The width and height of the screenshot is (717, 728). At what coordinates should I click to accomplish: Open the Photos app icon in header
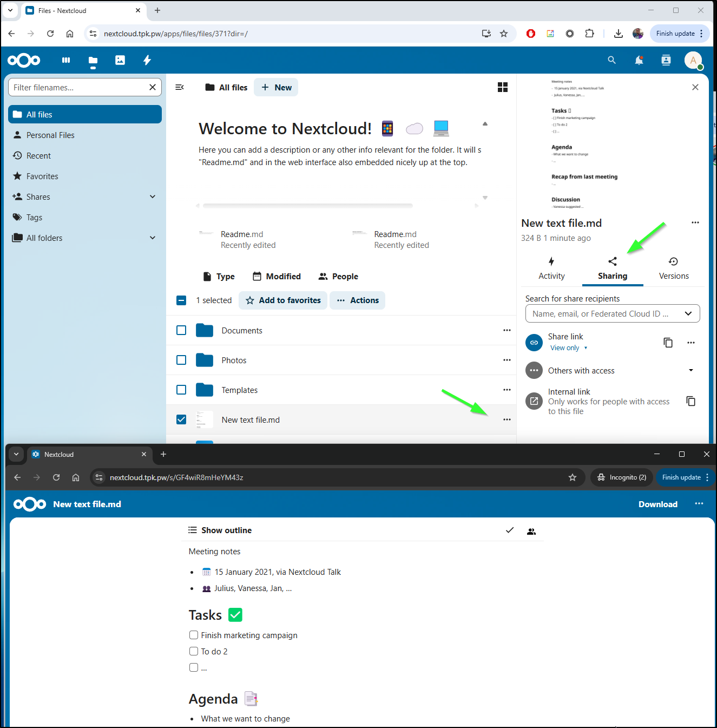[120, 60]
